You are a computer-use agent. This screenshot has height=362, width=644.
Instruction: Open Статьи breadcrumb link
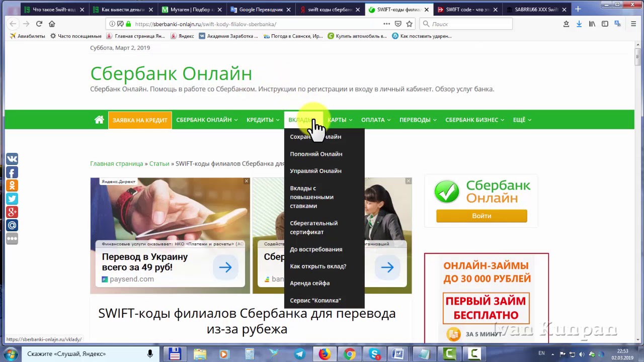coord(159,163)
